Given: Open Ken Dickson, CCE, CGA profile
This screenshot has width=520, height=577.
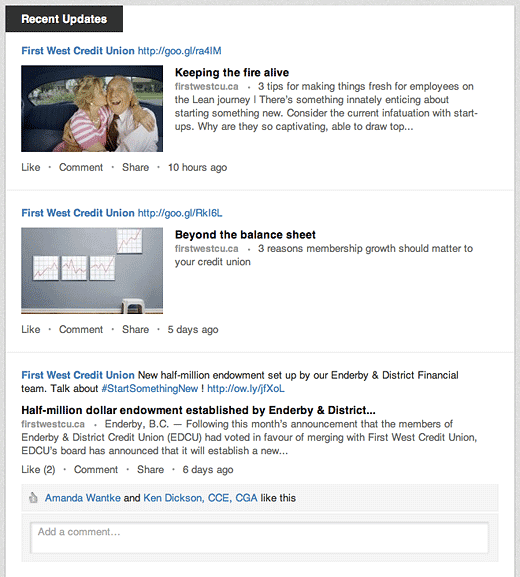Looking at the screenshot, I should click(200, 498).
